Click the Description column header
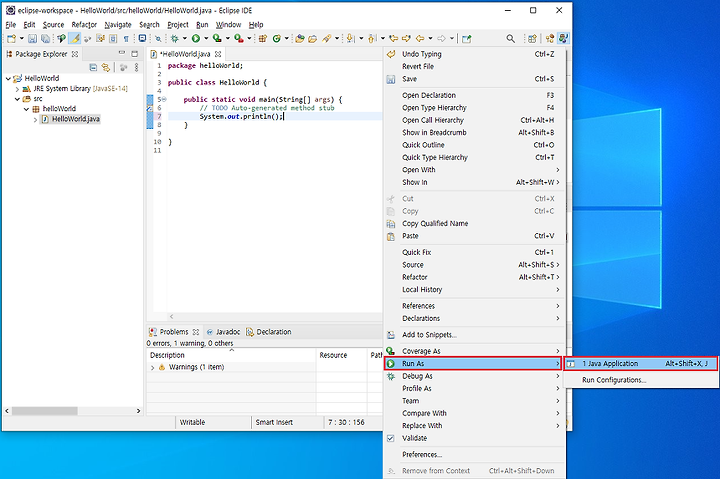This screenshot has width=720, height=479. pos(231,355)
